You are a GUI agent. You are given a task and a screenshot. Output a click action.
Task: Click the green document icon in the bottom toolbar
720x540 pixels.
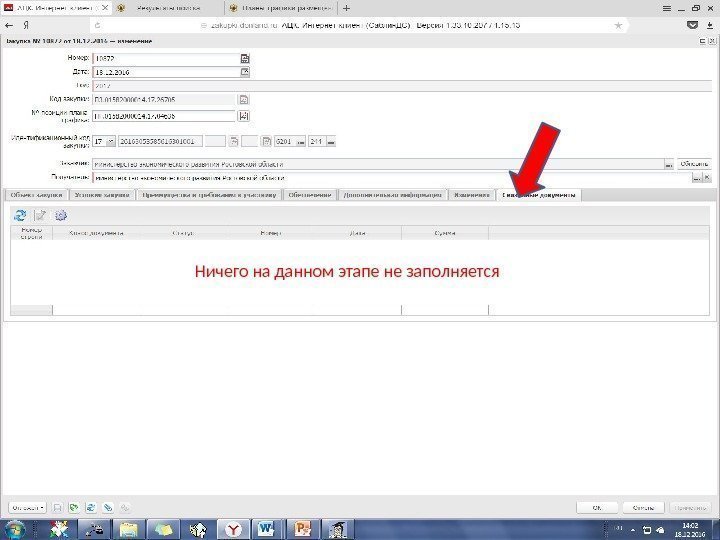(x=73, y=508)
